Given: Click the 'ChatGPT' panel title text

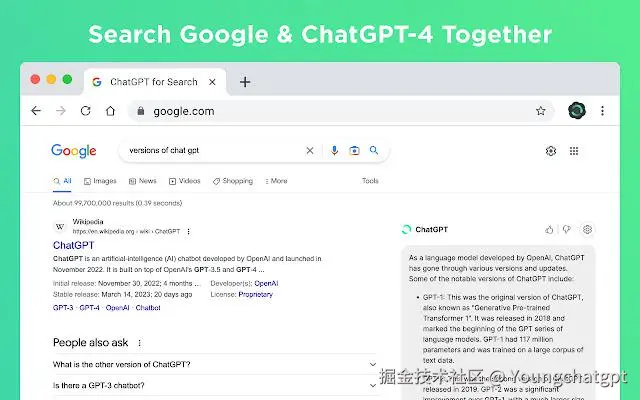Looking at the screenshot, I should click(x=431, y=229).
